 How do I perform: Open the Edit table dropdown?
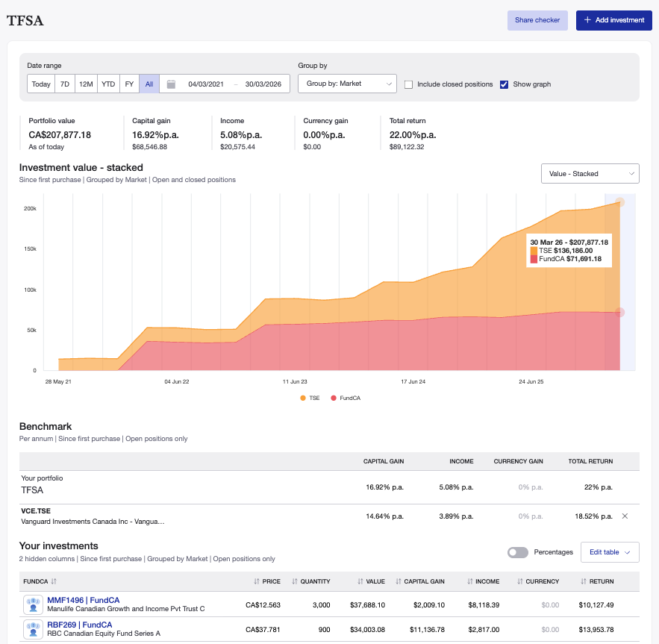610,552
